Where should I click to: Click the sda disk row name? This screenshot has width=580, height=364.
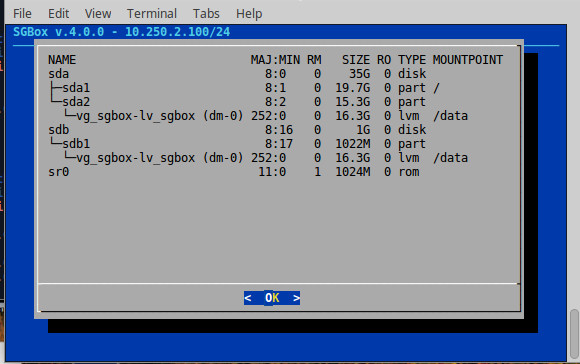[58, 74]
